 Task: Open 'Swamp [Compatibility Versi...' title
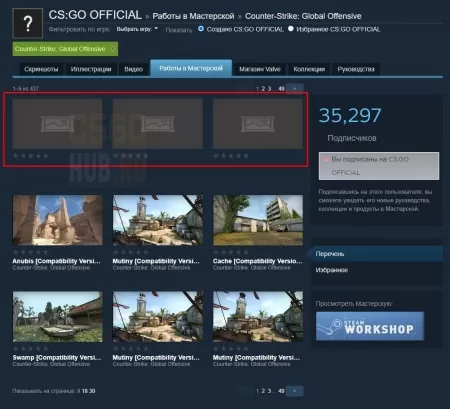click(57, 357)
